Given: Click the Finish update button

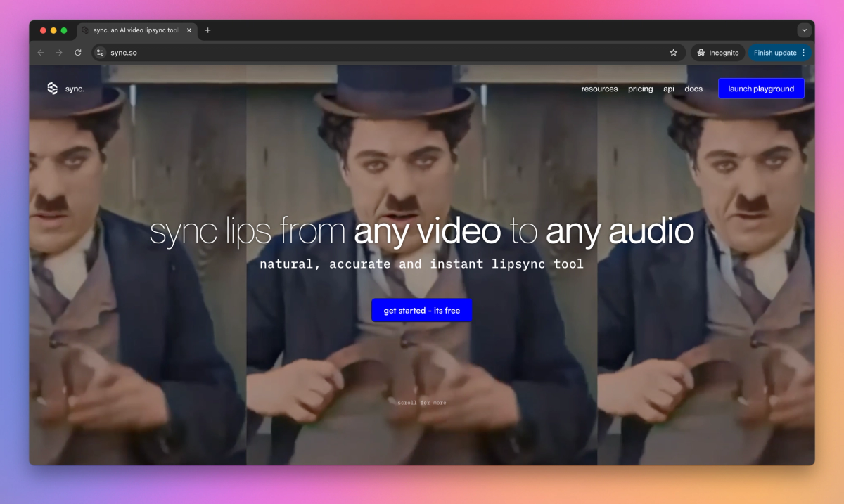Looking at the screenshot, I should click(774, 53).
